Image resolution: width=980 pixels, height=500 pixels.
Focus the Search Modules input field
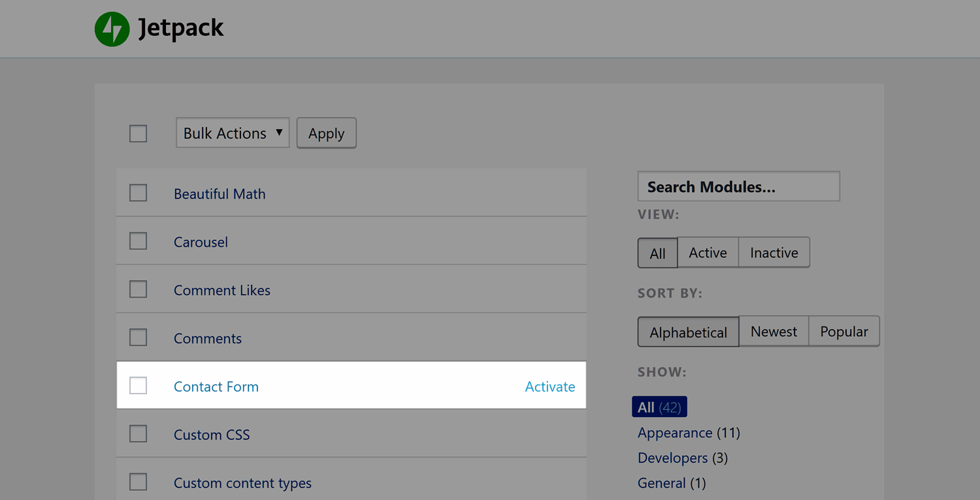click(x=739, y=187)
